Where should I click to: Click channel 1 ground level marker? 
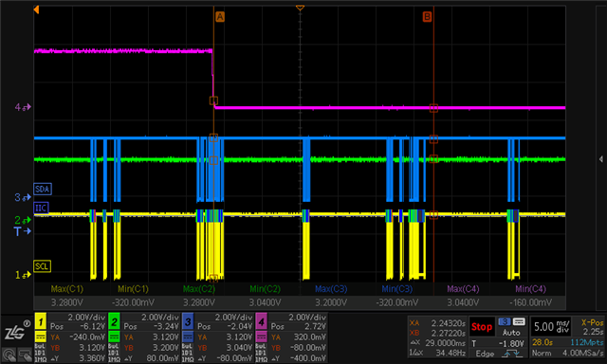[x=23, y=275]
